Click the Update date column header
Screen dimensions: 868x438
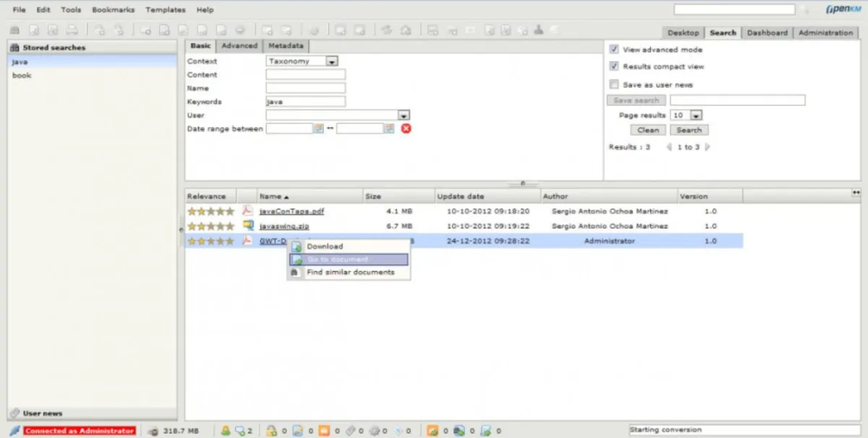pyautogui.click(x=488, y=196)
